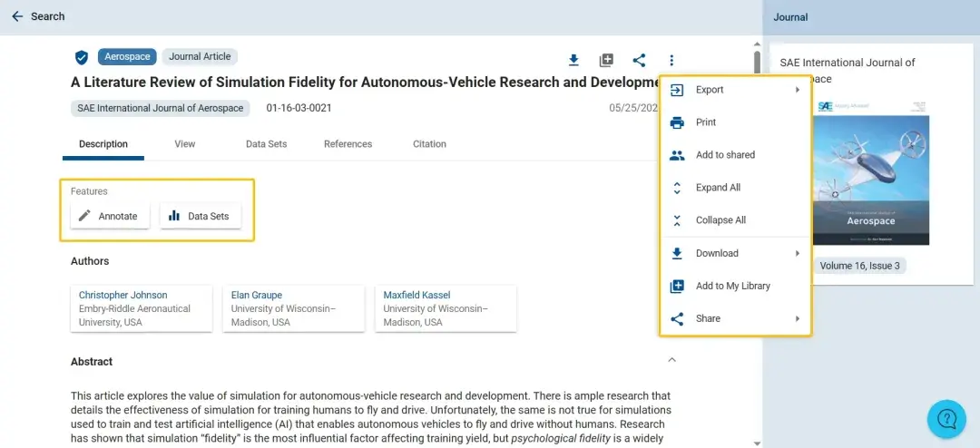Open Maxfield Kassel author link

(x=416, y=295)
